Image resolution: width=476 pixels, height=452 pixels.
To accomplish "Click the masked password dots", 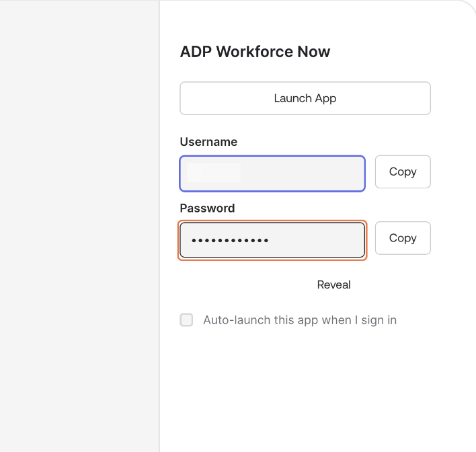I will tap(229, 240).
